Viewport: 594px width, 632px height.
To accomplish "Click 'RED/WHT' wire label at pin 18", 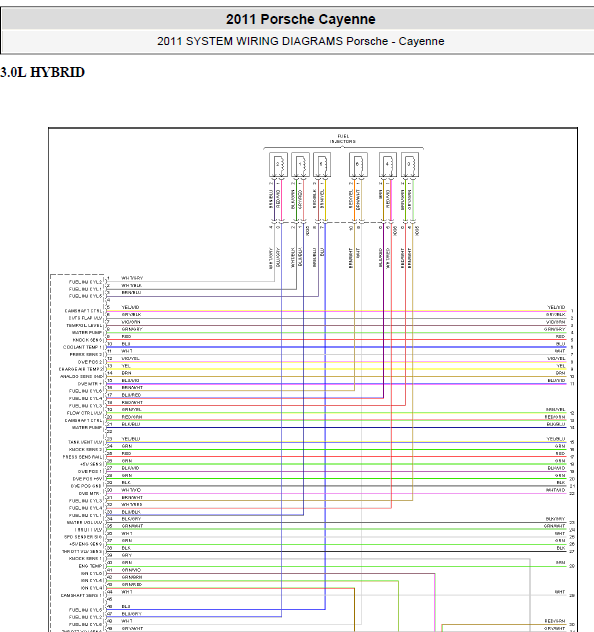I will (132, 402).
